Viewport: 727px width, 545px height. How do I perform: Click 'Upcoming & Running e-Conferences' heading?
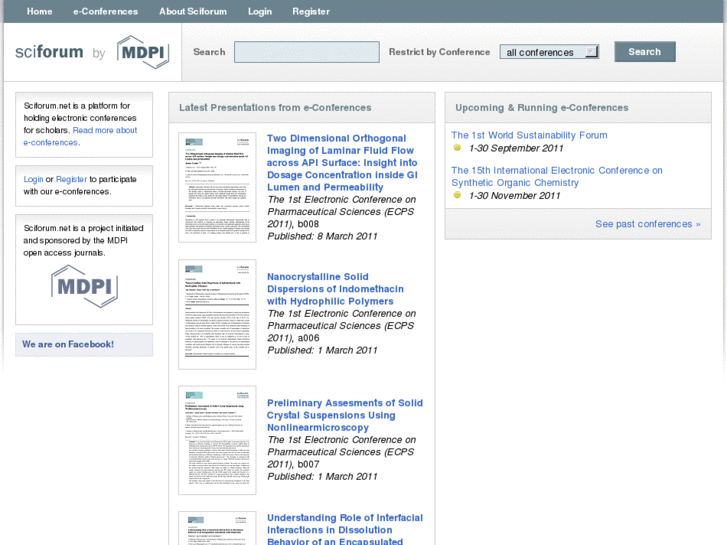(542, 108)
